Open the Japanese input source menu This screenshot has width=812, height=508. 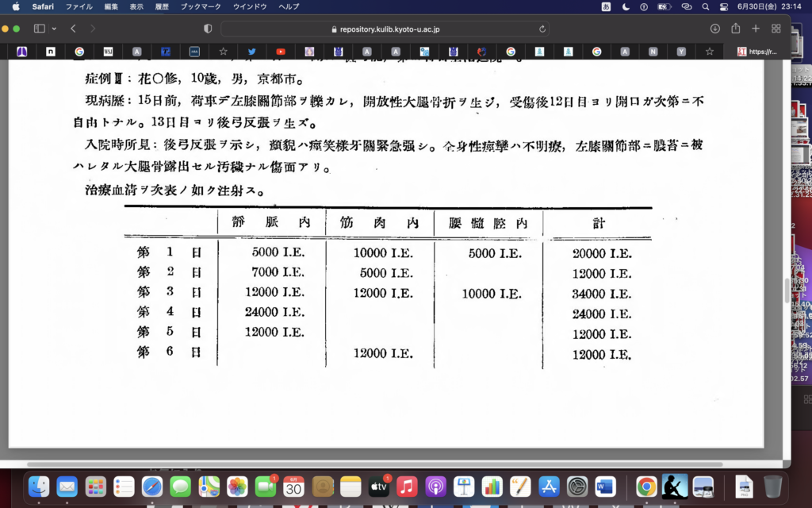(607, 6)
